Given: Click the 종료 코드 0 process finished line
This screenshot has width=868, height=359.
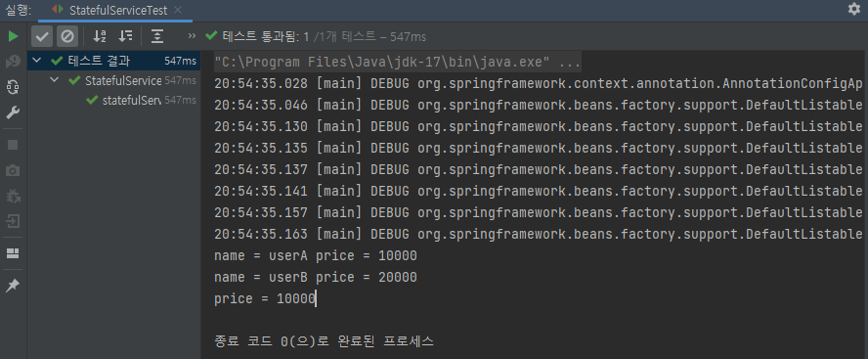Looking at the screenshot, I should (324, 341).
